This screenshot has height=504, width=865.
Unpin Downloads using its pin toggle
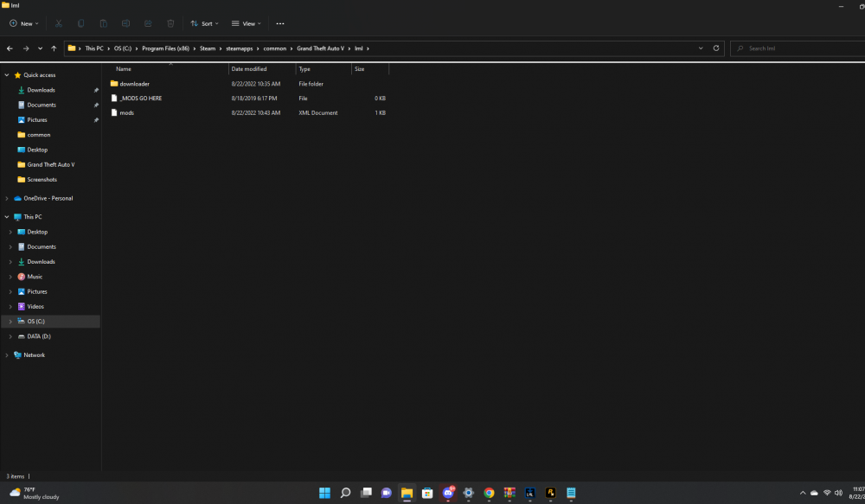[x=97, y=90]
